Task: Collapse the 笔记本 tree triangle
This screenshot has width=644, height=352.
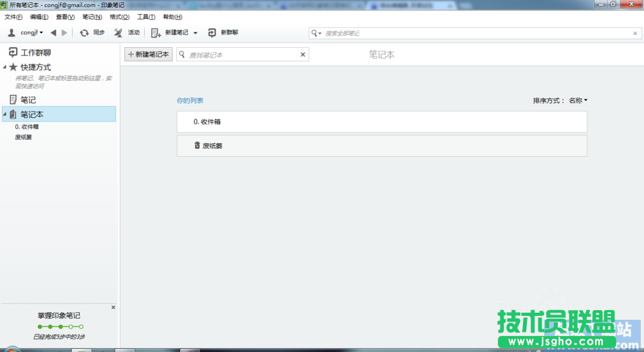Action: coord(5,114)
